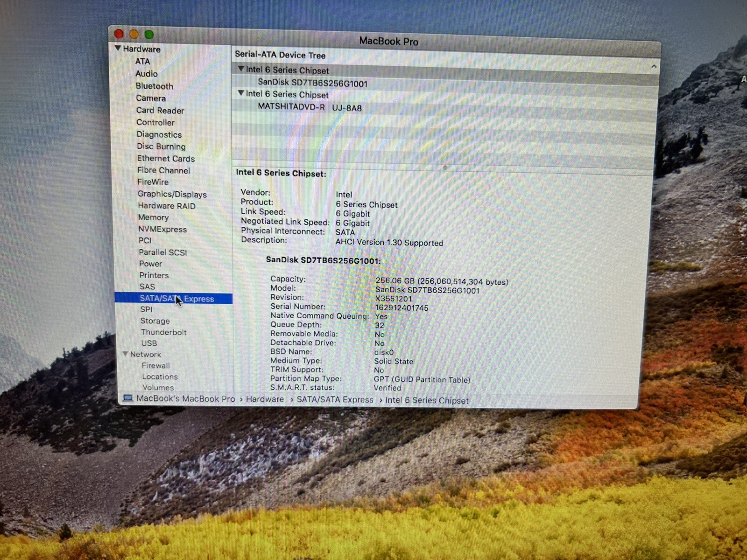Show Power information
This screenshot has width=747, height=560.
click(x=150, y=264)
